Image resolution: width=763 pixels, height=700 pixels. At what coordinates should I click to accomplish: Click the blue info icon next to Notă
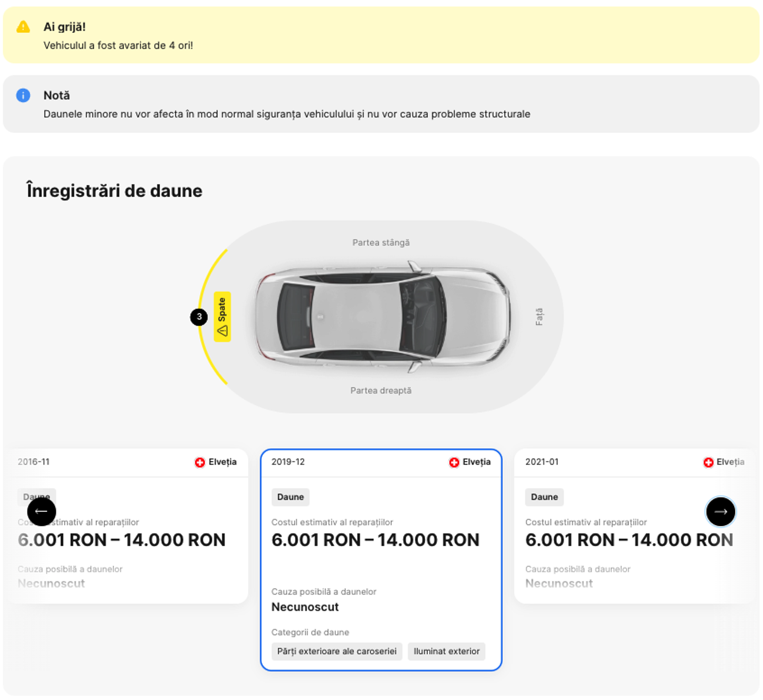pos(23,95)
